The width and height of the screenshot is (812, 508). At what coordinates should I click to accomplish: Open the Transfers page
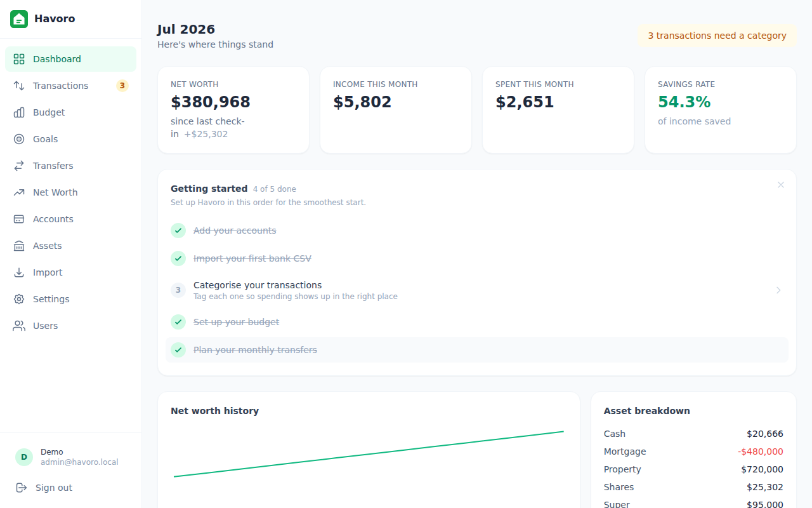click(x=70, y=166)
